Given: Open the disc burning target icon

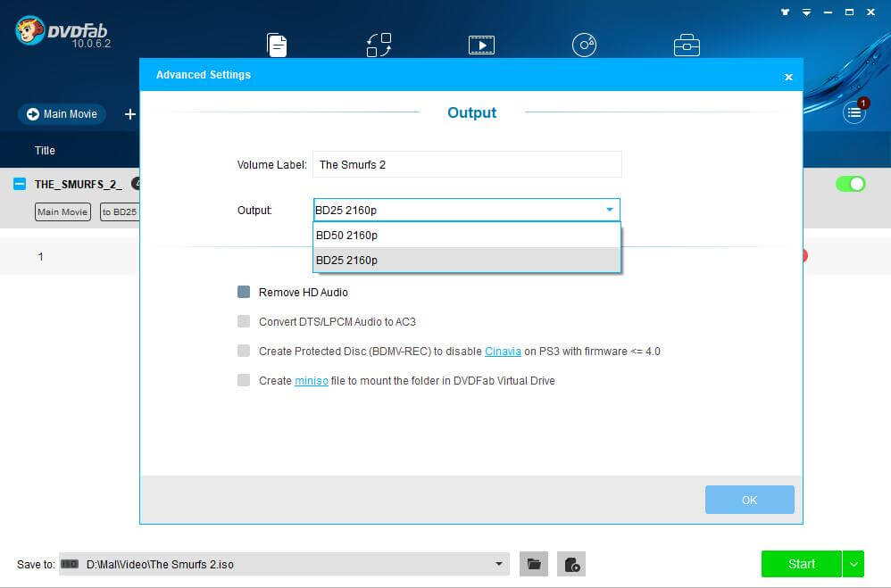Looking at the screenshot, I should [571, 564].
